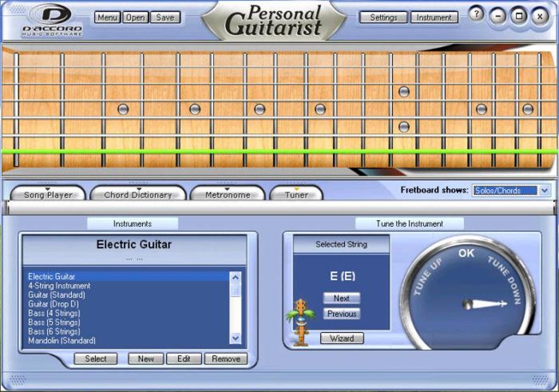This screenshot has width=559, height=392.
Task: Select Bass (6 Strings) in the list
Action: coord(129,332)
